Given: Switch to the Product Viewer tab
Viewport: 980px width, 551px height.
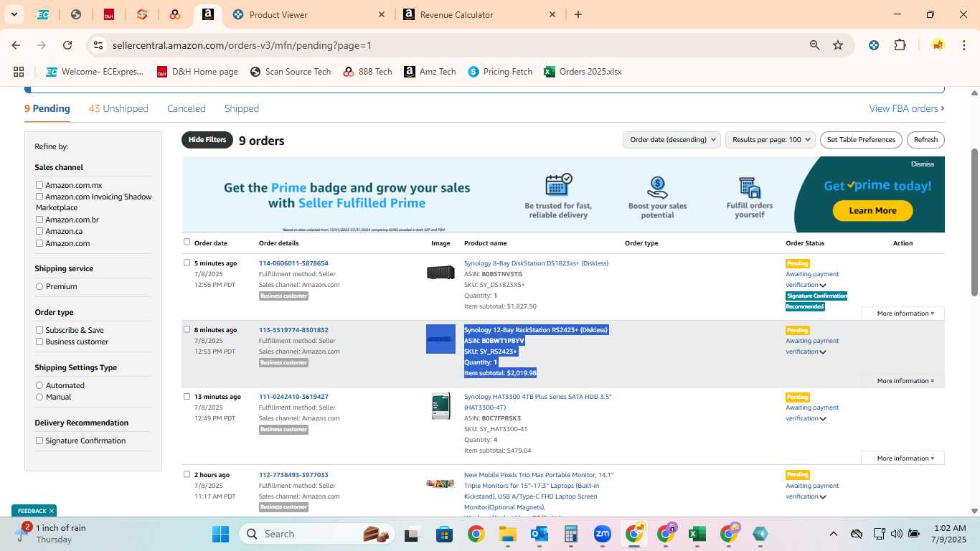Looking at the screenshot, I should coord(308,14).
